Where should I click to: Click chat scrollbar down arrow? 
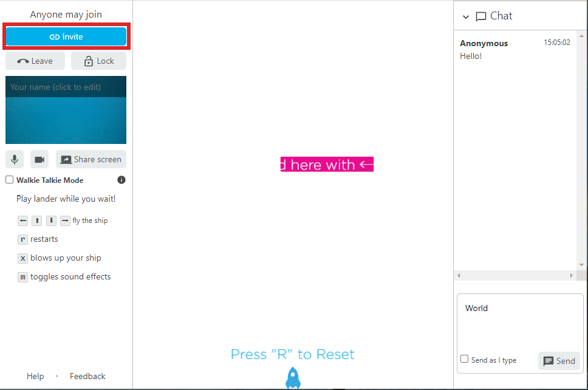click(581, 265)
